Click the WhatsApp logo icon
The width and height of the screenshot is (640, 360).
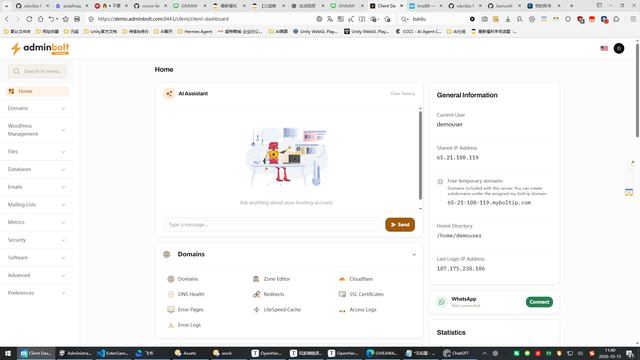441,302
